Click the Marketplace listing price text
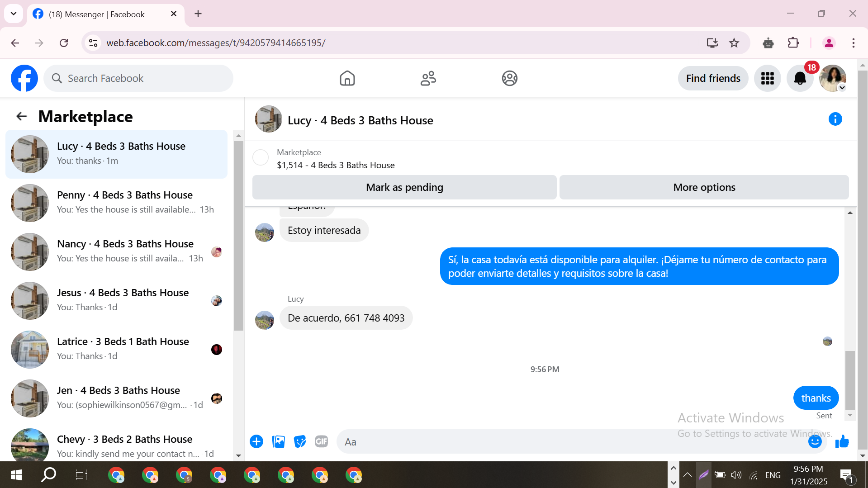Image resolution: width=868 pixels, height=488 pixels. (336, 165)
